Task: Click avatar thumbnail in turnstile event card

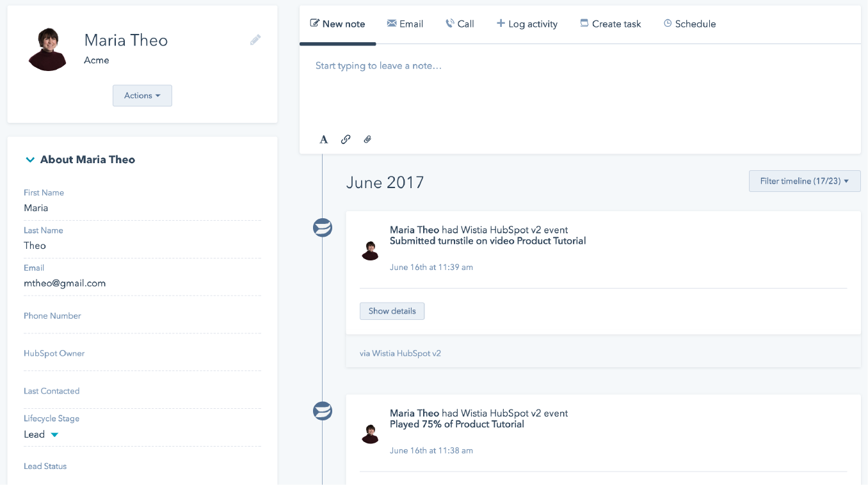Action: coord(370,251)
